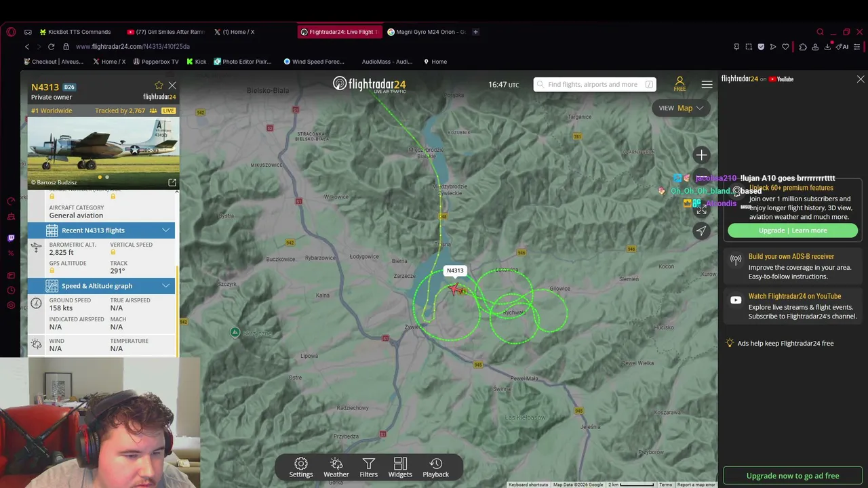Viewport: 868px width, 488px height.
Task: Click the Keyboard shortcuts map link
Action: tap(528, 485)
